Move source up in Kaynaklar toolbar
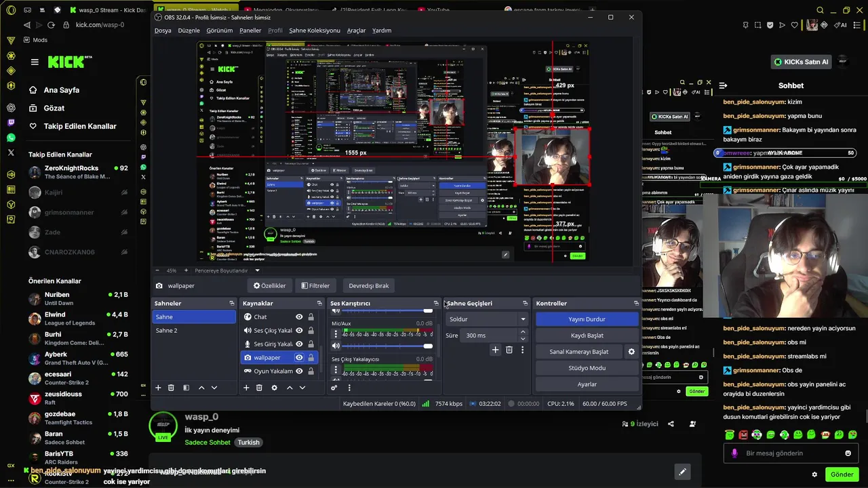 290,388
